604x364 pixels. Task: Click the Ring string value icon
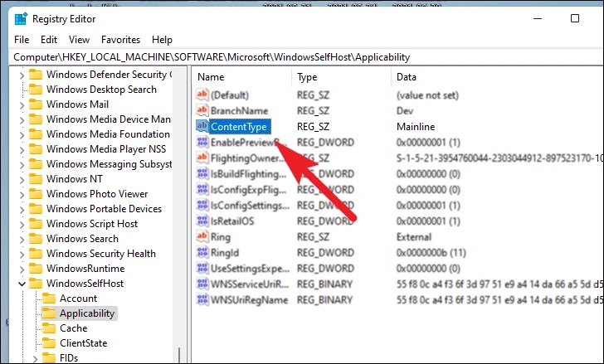pyautogui.click(x=202, y=236)
